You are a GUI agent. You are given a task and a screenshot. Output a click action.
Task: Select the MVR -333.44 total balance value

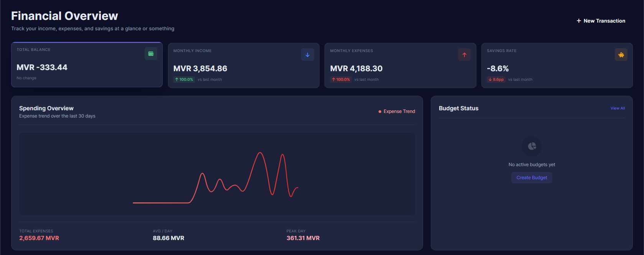(42, 67)
